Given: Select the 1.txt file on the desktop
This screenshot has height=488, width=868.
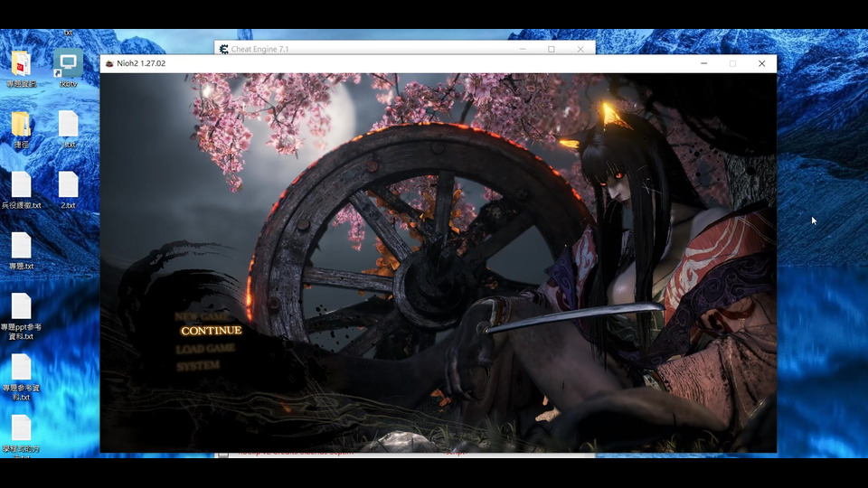Looking at the screenshot, I should point(68,129).
